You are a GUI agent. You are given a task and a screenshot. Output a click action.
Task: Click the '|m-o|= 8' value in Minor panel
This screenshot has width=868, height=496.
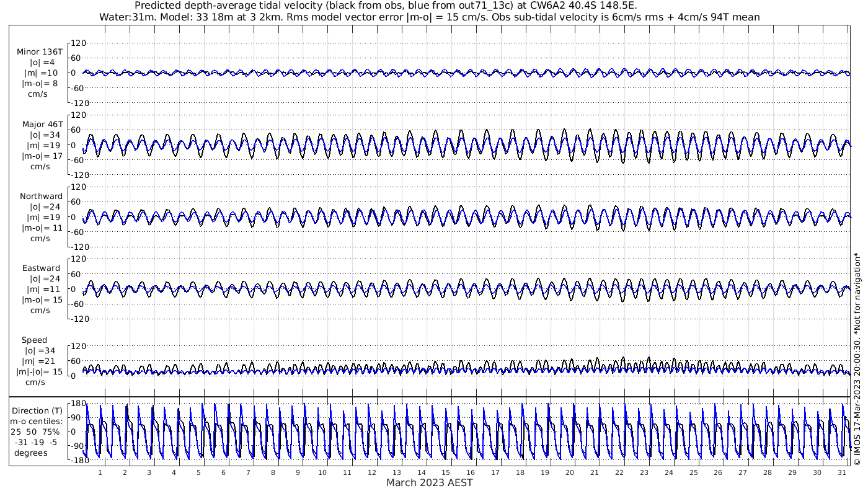40,84
